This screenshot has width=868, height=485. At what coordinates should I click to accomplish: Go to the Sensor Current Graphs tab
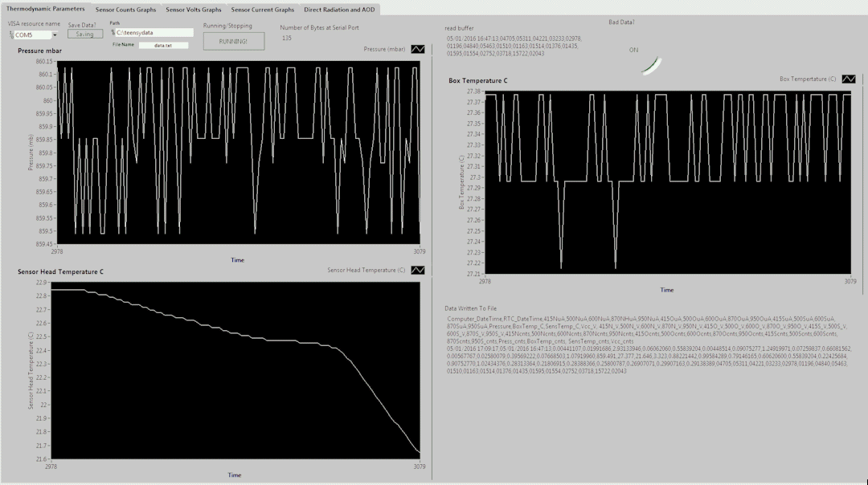(x=262, y=10)
